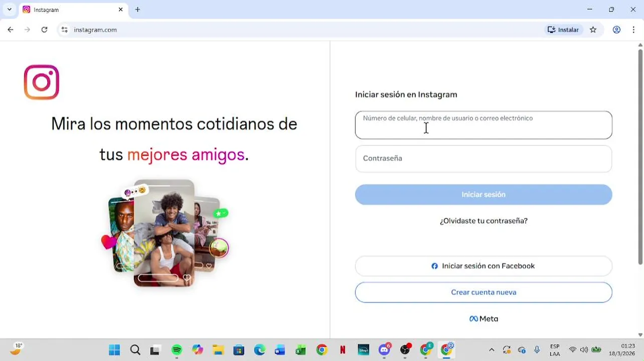
Task: Go forward using the browser forward arrow
Action: pos(27,30)
